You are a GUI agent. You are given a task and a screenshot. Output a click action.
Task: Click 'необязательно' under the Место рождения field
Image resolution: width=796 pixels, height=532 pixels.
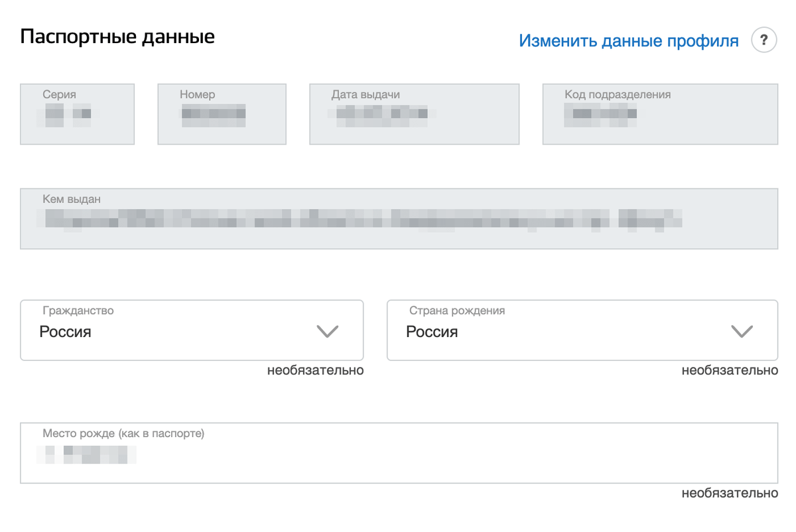click(730, 494)
